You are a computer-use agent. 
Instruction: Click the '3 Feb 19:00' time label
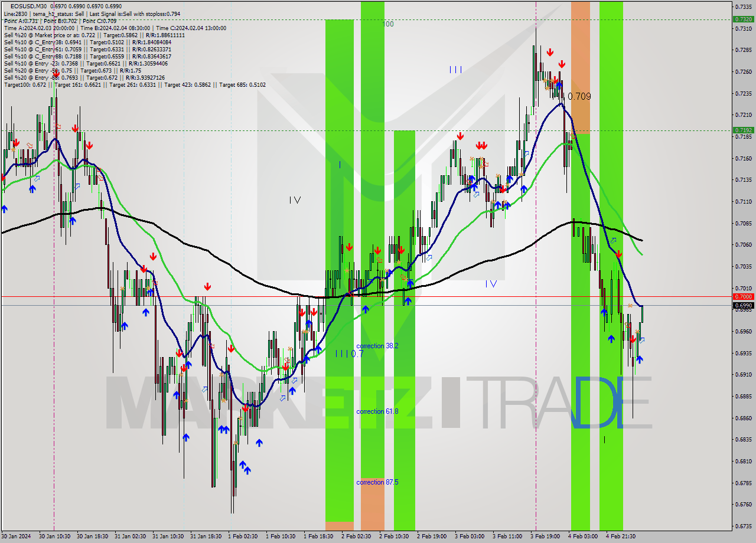pyautogui.click(x=545, y=537)
